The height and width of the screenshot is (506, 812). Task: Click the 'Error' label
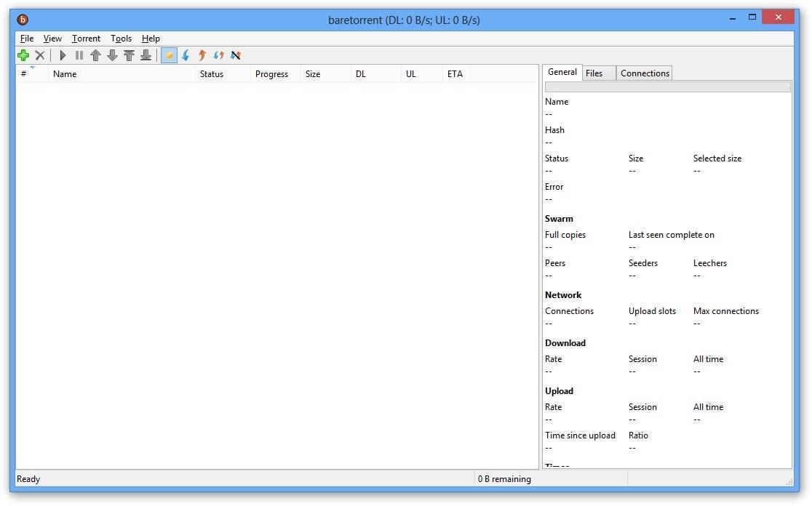click(554, 187)
